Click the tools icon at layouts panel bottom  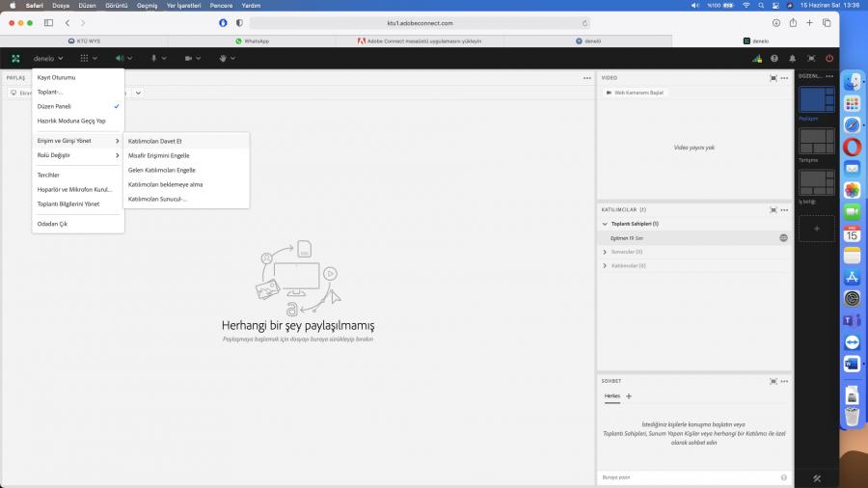tap(817, 478)
